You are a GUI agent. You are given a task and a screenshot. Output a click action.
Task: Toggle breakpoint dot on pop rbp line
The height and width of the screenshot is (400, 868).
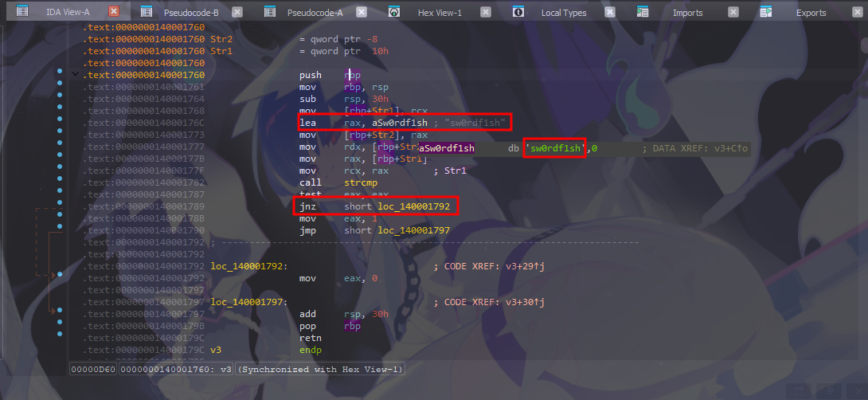(60, 323)
